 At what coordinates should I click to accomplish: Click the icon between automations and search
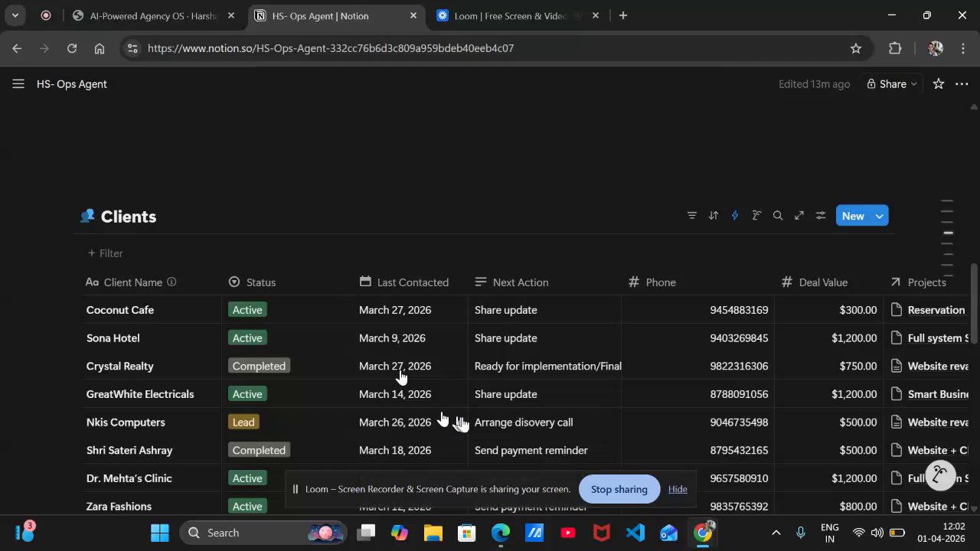pyautogui.click(x=756, y=216)
